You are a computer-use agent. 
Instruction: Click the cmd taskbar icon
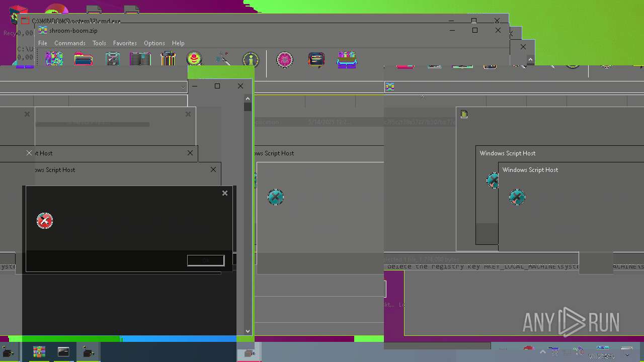[x=63, y=352]
